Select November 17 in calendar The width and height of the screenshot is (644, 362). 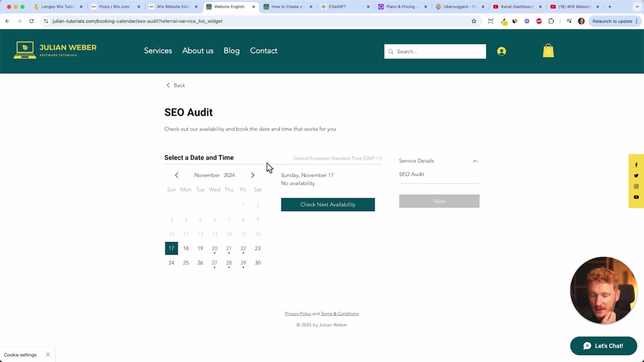[x=172, y=248]
